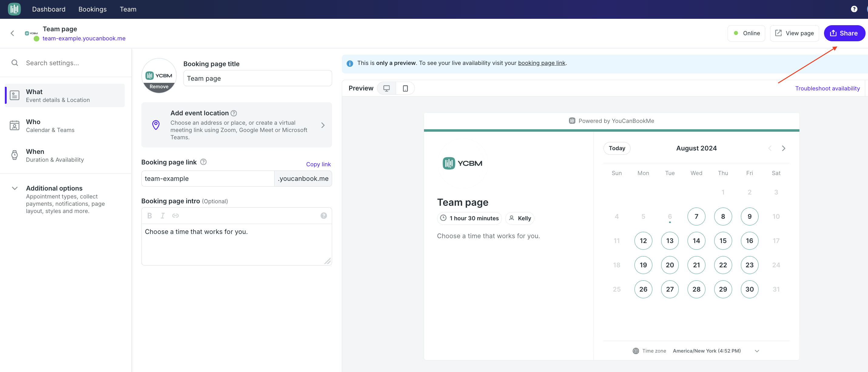Remove the booking page logo
This screenshot has height=372, width=868.
pyautogui.click(x=159, y=87)
